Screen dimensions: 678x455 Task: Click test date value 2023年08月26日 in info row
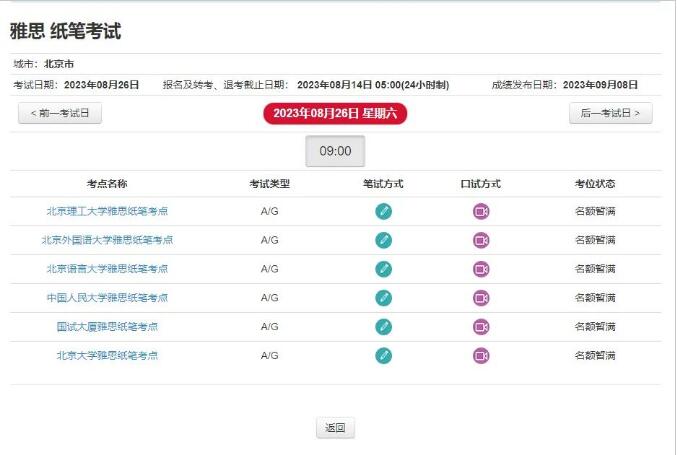(102, 85)
